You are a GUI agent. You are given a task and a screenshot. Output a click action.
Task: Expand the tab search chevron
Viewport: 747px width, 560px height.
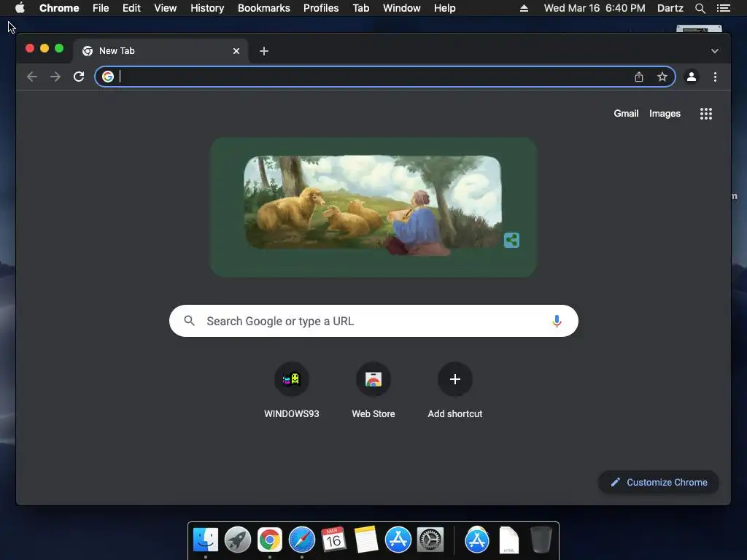(x=715, y=51)
